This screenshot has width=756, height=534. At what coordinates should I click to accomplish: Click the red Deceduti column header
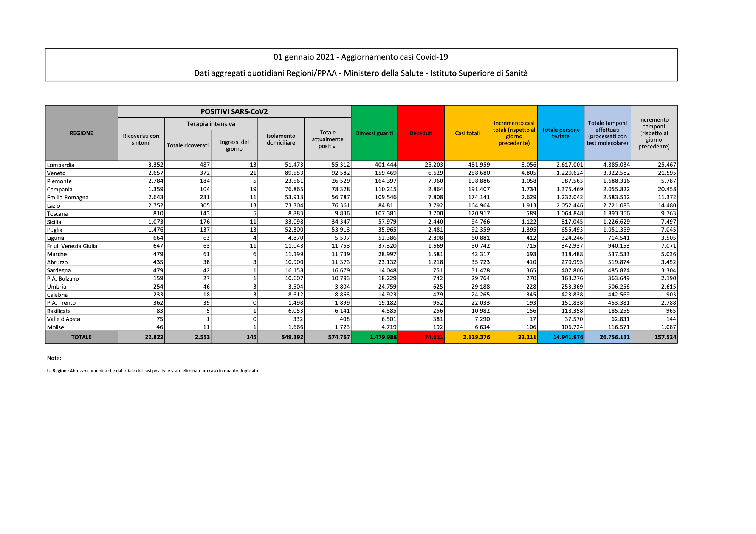coord(421,133)
